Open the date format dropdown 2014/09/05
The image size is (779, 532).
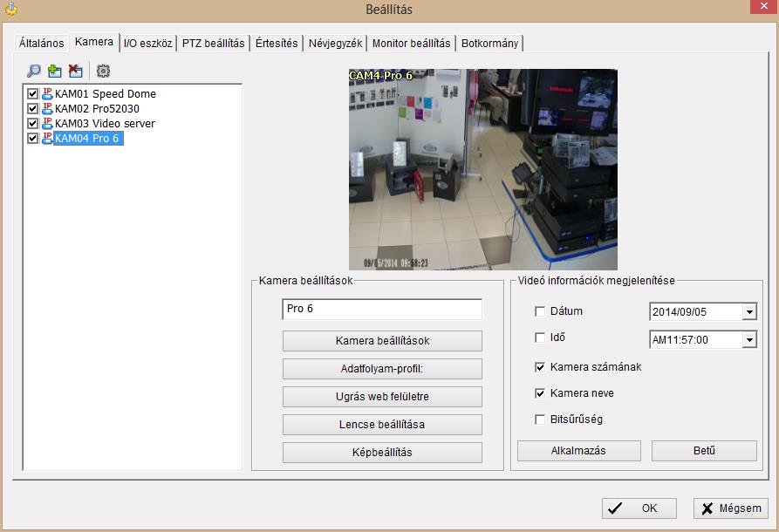(749, 312)
